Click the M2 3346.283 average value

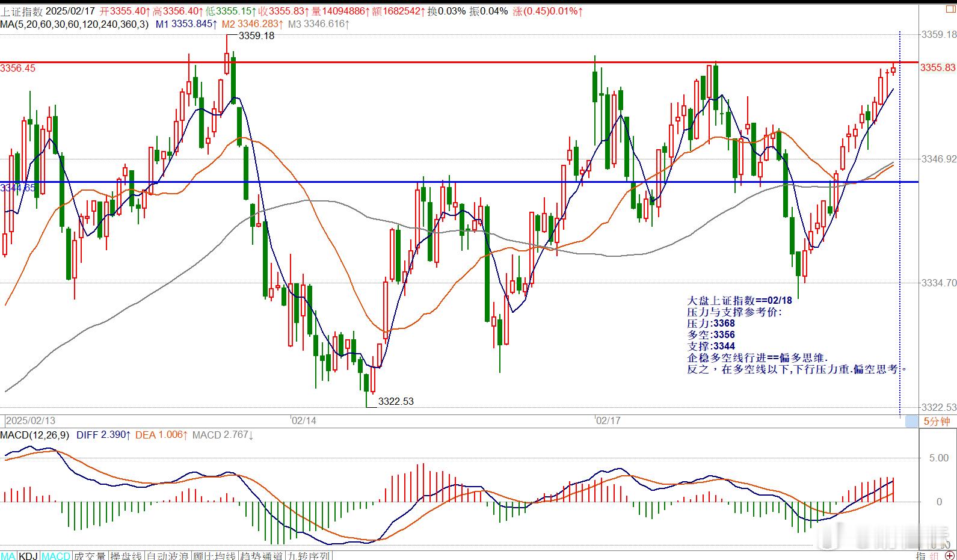click(253, 23)
